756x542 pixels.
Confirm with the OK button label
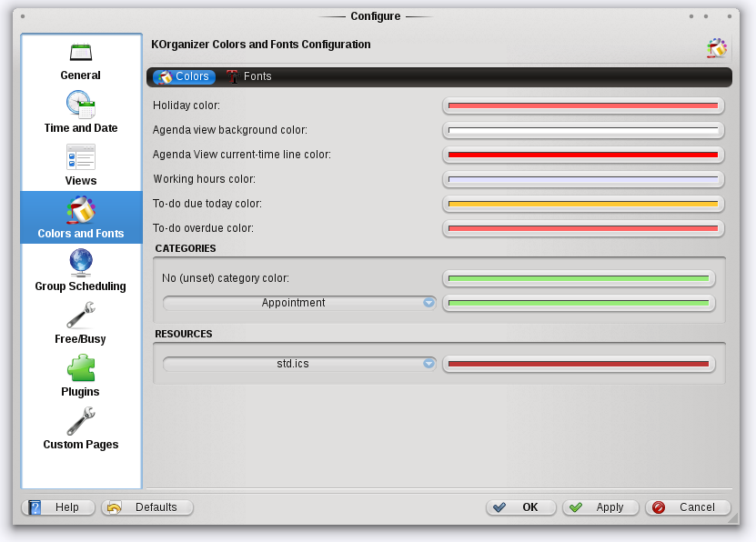(x=530, y=507)
